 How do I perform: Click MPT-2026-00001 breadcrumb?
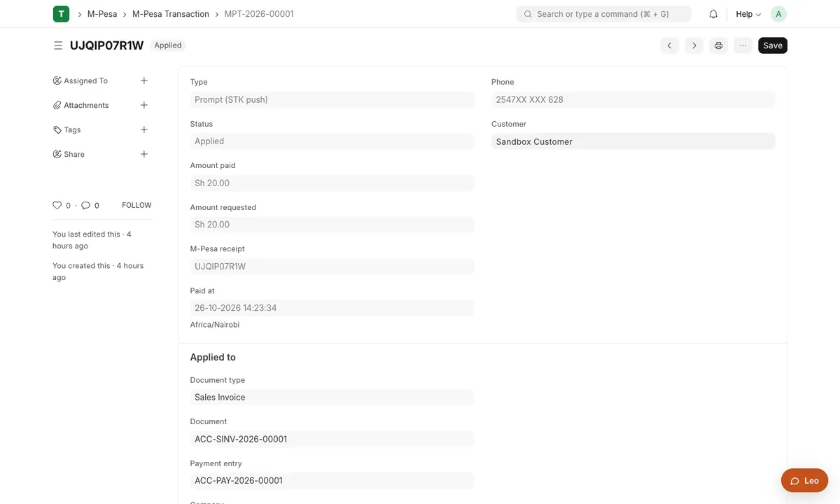click(259, 14)
